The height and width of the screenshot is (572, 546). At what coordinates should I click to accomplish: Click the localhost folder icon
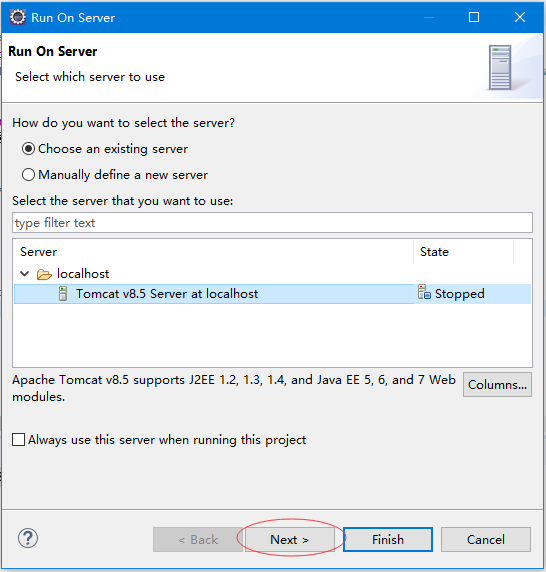[x=44, y=274]
